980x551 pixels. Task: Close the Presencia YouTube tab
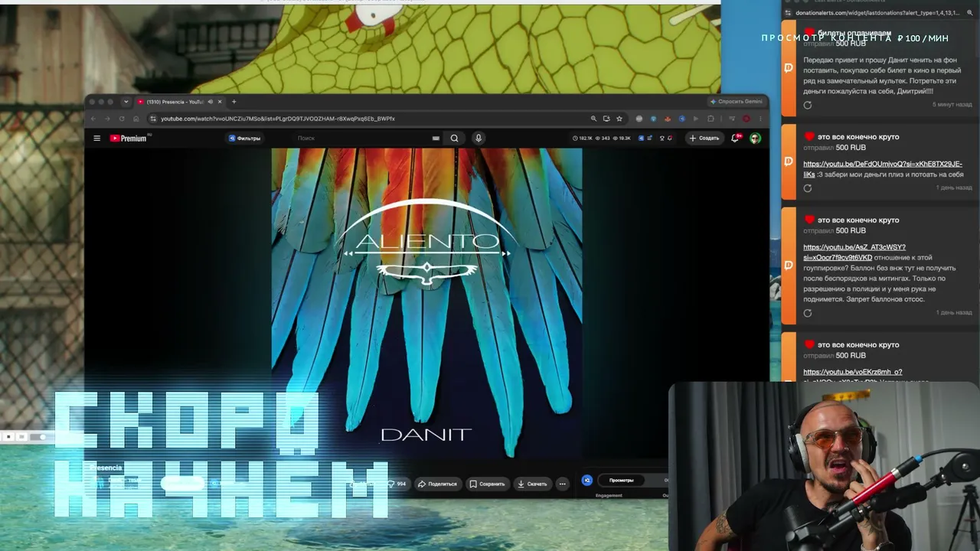pos(220,102)
